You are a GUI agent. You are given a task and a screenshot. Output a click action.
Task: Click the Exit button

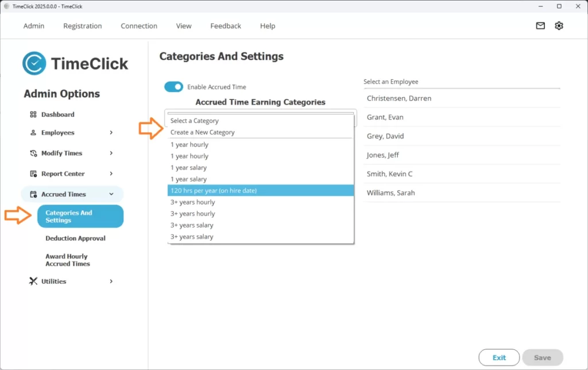click(498, 357)
